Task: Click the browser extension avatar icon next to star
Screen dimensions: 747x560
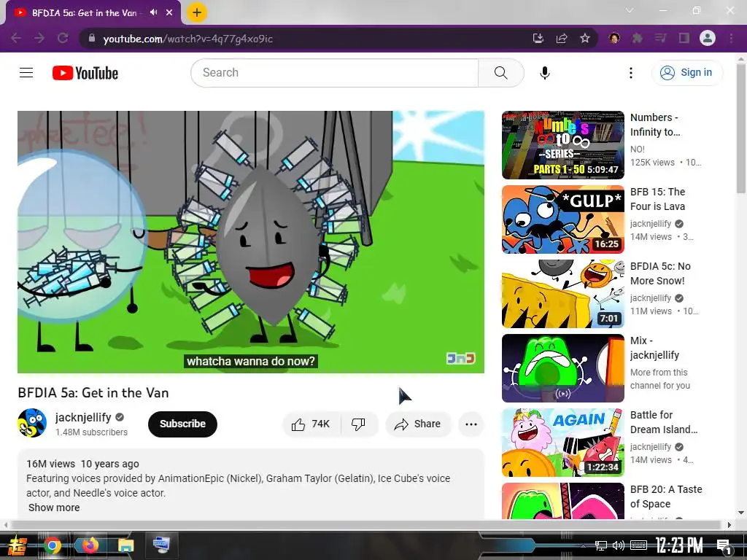Action: [614, 38]
